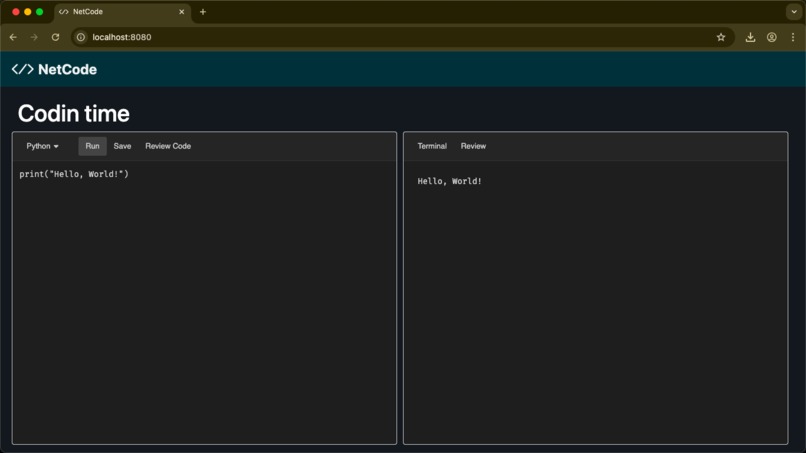The image size is (806, 453).
Task: Open the browser three-dot menu
Action: [793, 37]
